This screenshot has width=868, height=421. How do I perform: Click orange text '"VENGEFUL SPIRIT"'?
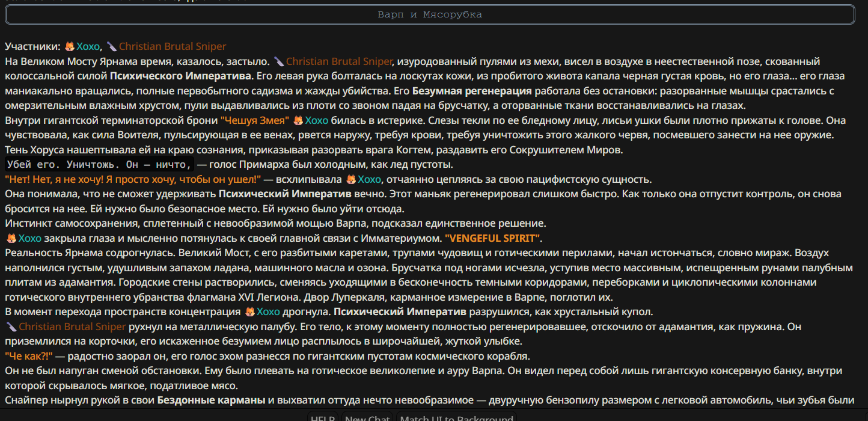tap(493, 238)
